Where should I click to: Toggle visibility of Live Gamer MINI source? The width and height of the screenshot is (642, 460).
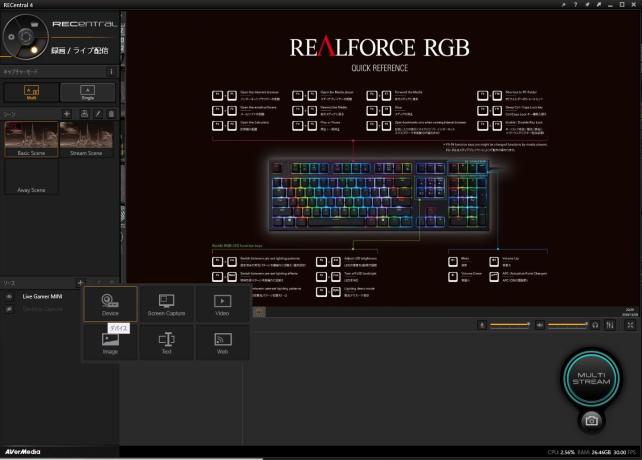tap(9, 297)
